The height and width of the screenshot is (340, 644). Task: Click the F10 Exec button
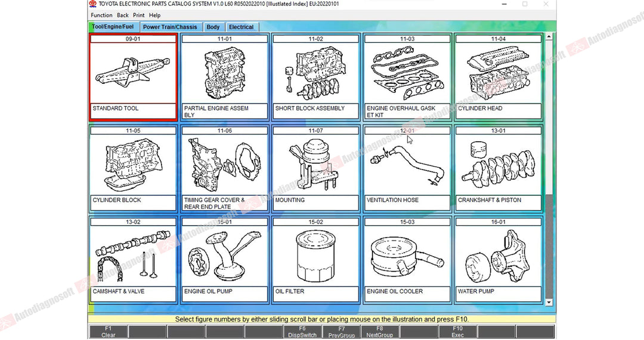(457, 332)
